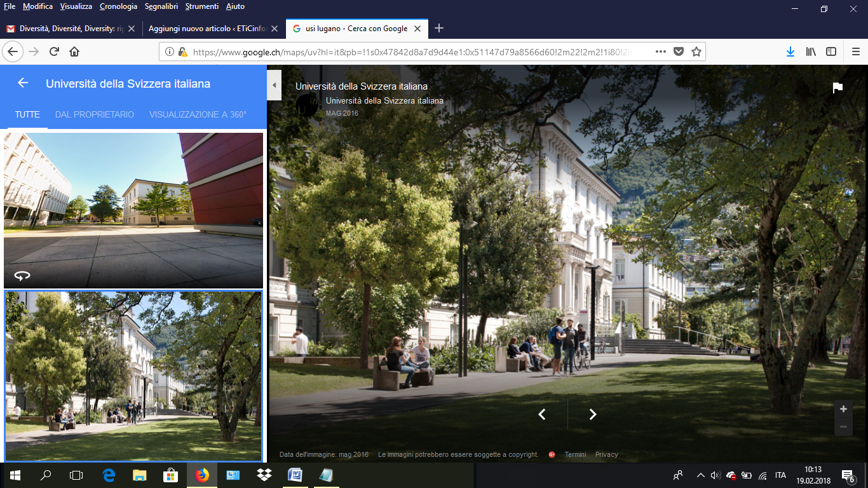Open the Aiuto menu
This screenshot has height=488, width=868.
tap(235, 6)
